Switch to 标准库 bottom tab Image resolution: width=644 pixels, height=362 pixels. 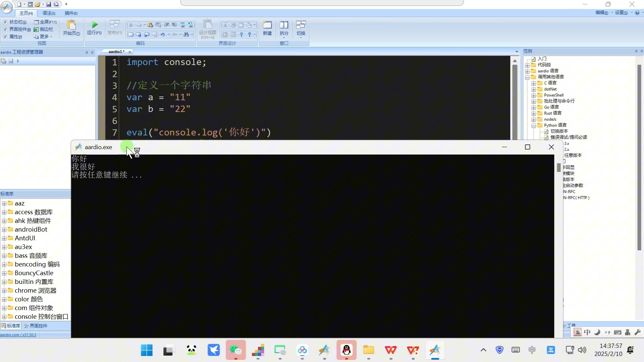(11, 326)
